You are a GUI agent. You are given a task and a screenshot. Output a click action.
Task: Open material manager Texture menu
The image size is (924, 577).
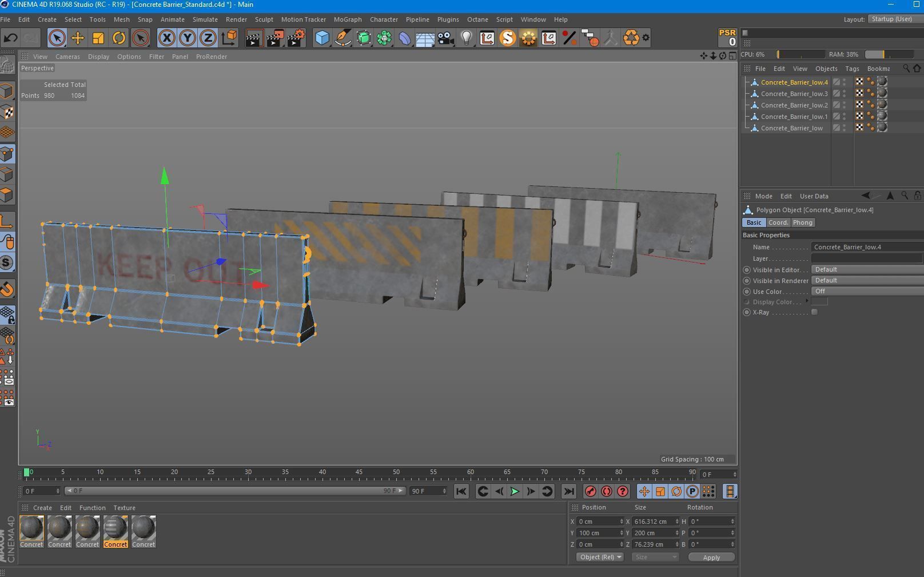[124, 508]
